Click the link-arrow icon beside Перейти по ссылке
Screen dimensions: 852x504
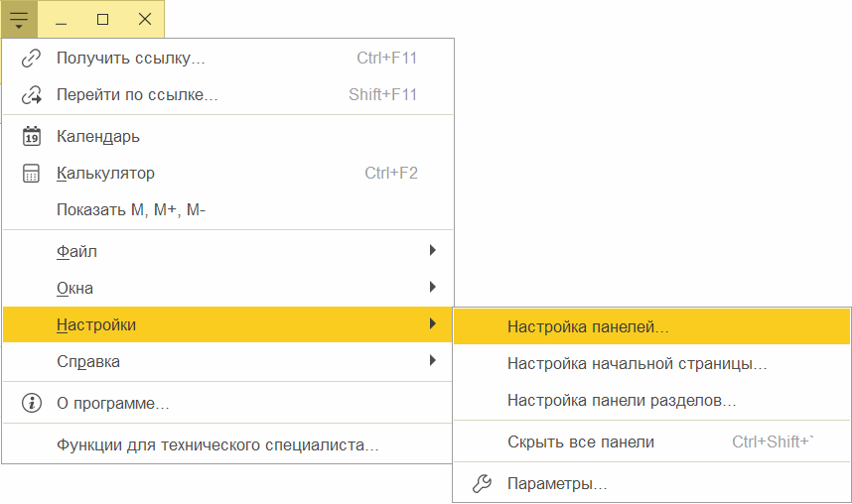pyautogui.click(x=32, y=95)
